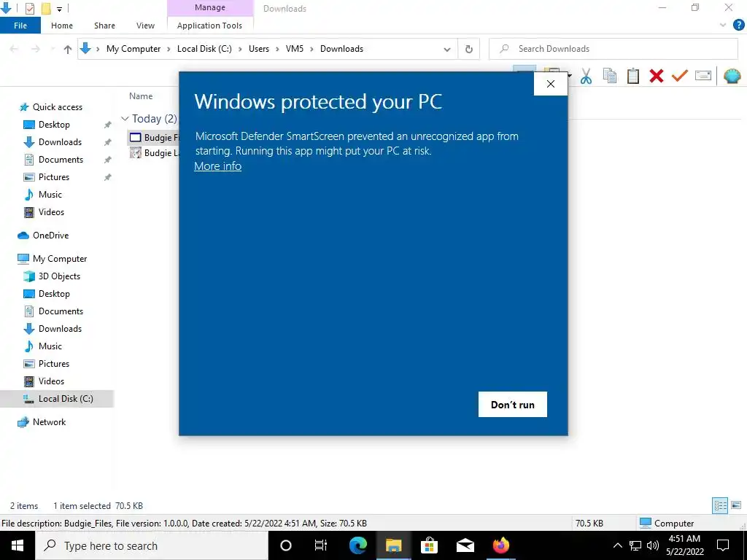
Task: Launch Firefox from the taskbar
Action: [x=500, y=545]
